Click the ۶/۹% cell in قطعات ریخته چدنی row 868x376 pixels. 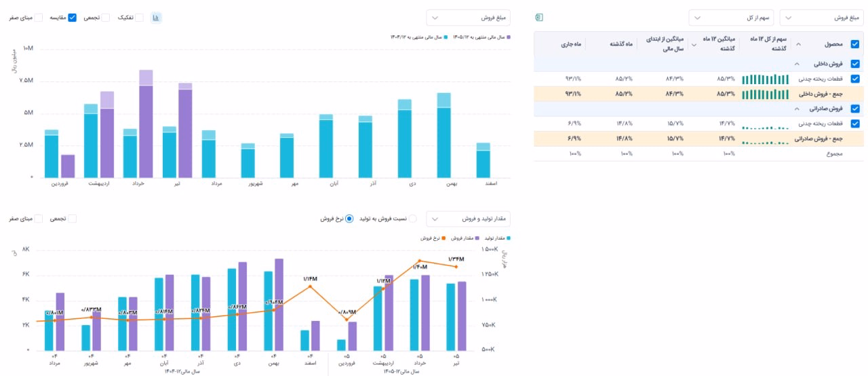574,124
